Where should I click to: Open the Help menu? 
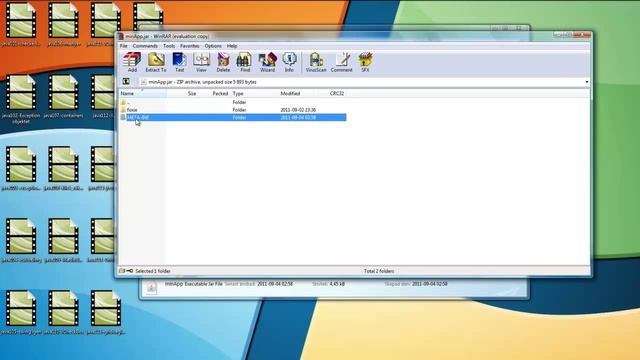[232, 46]
